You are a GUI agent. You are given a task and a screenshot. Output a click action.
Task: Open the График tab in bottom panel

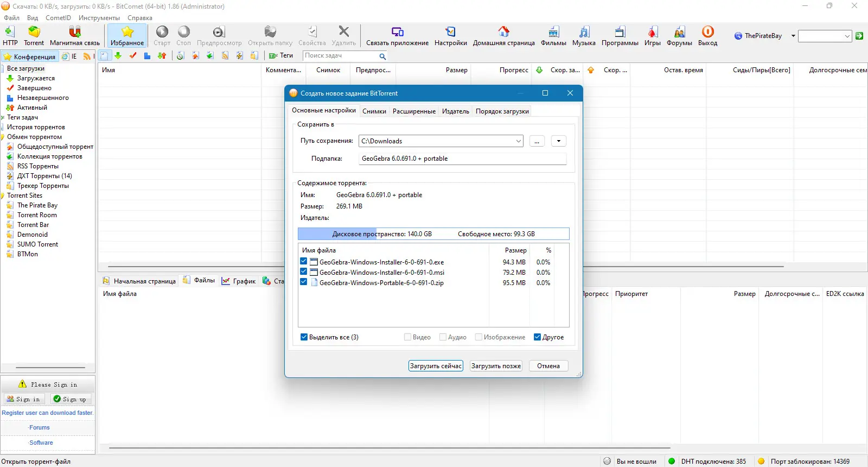pyautogui.click(x=239, y=281)
